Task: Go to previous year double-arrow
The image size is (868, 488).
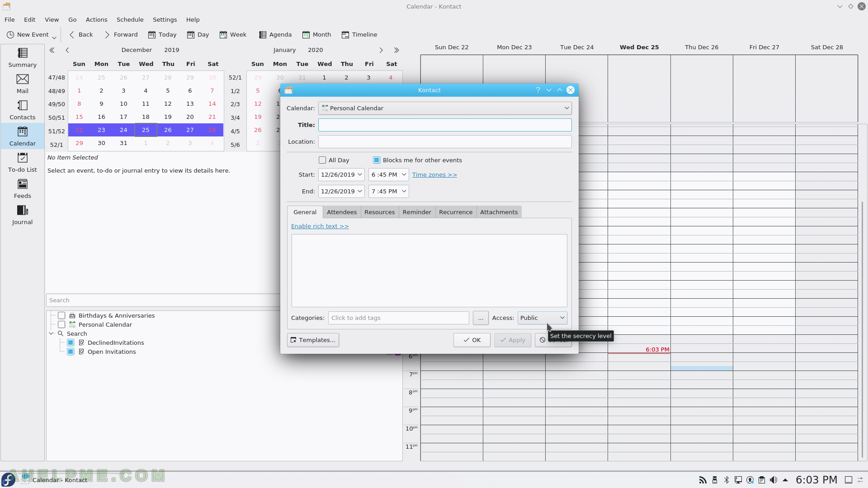Action: [x=52, y=50]
